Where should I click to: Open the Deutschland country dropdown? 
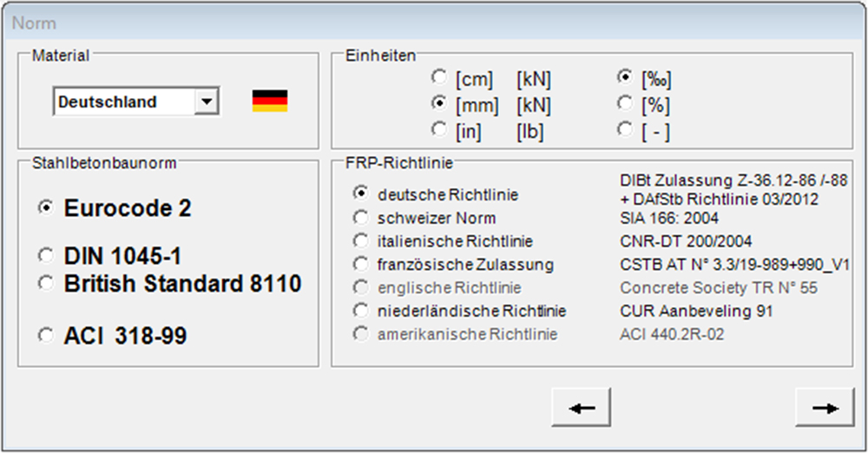pyautogui.click(x=207, y=102)
